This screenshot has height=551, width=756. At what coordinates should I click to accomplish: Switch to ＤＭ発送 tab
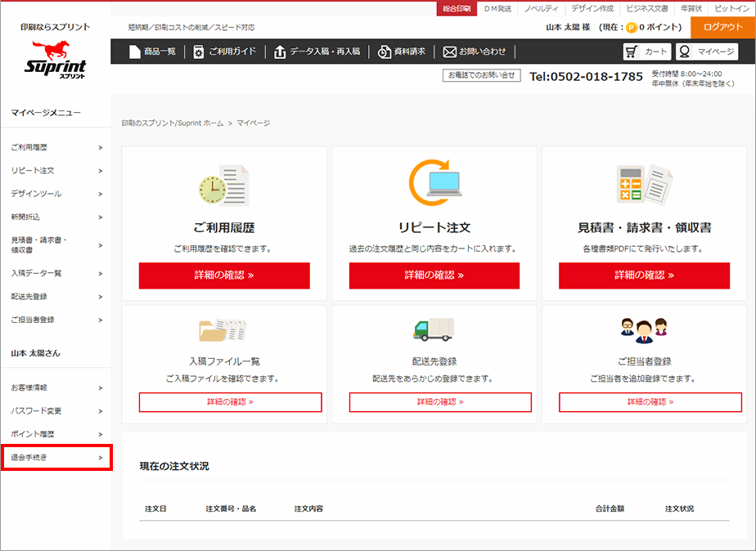tap(497, 9)
